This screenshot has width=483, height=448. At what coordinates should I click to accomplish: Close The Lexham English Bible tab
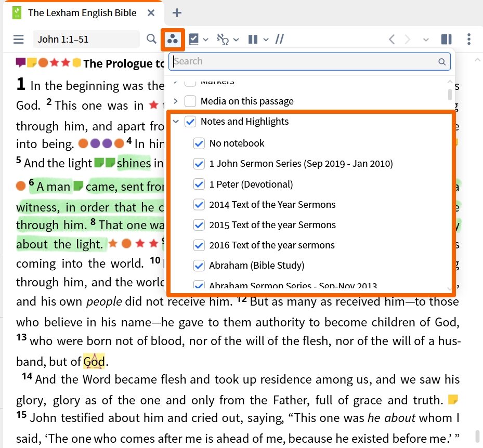point(151,13)
